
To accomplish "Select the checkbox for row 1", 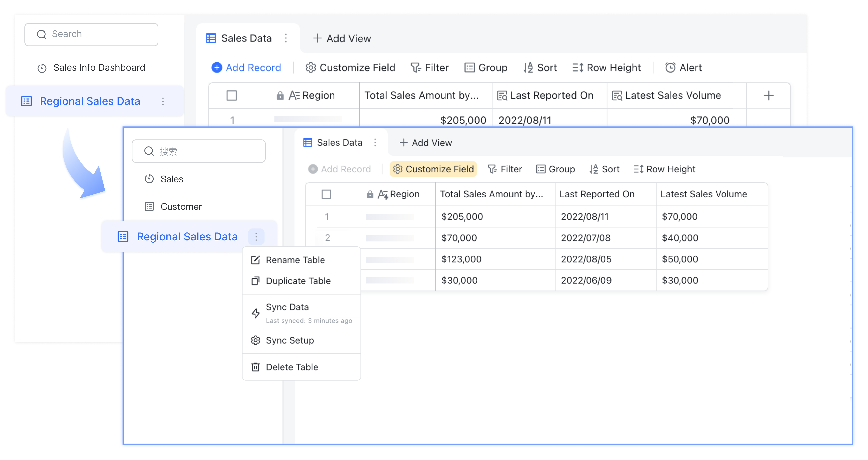I will [x=326, y=217].
